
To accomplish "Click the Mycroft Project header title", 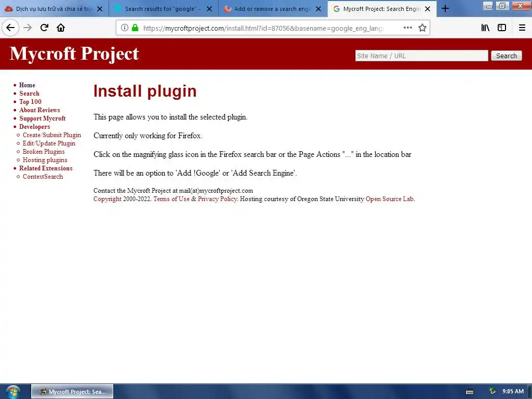I will (74, 54).
